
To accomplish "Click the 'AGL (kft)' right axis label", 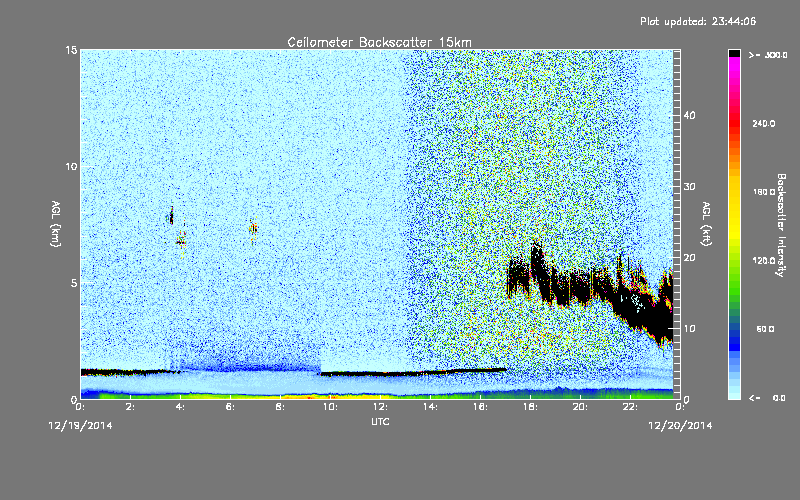I will (x=706, y=223).
